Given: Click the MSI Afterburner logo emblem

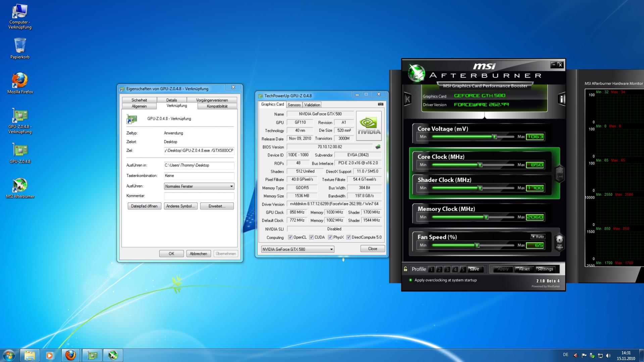Looking at the screenshot, I should pyautogui.click(x=416, y=73).
